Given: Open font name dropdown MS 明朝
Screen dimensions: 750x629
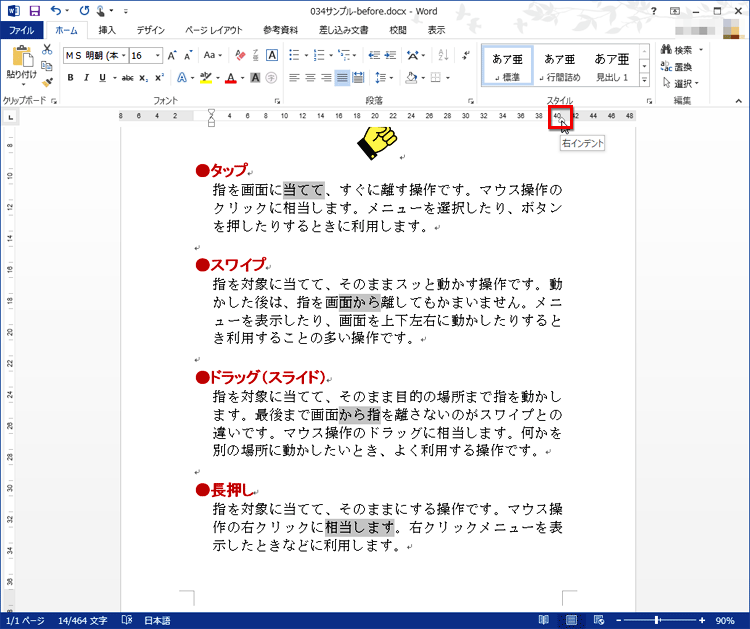Looking at the screenshot, I should pos(123,55).
